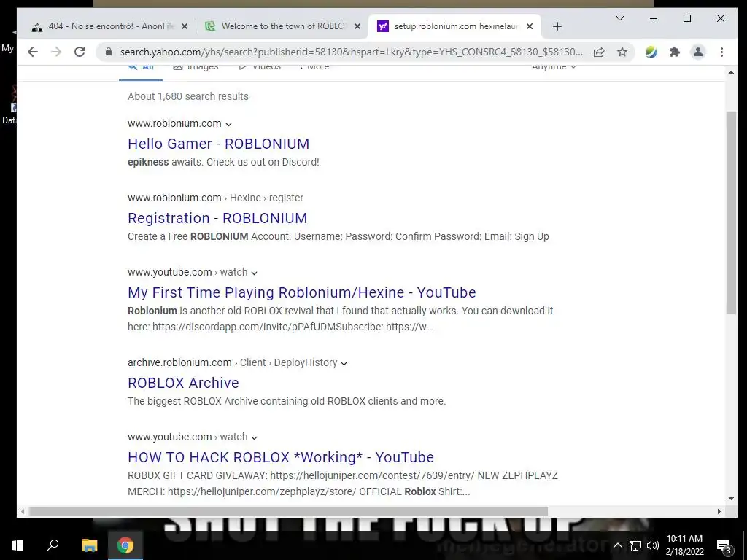Open My First Time Playing Roblonium/Hexine link

pyautogui.click(x=301, y=292)
